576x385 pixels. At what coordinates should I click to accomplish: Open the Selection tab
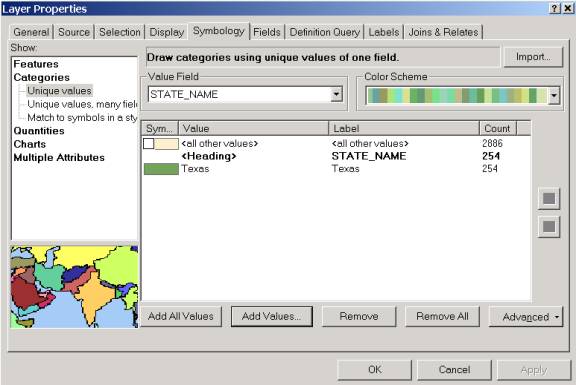[120, 32]
